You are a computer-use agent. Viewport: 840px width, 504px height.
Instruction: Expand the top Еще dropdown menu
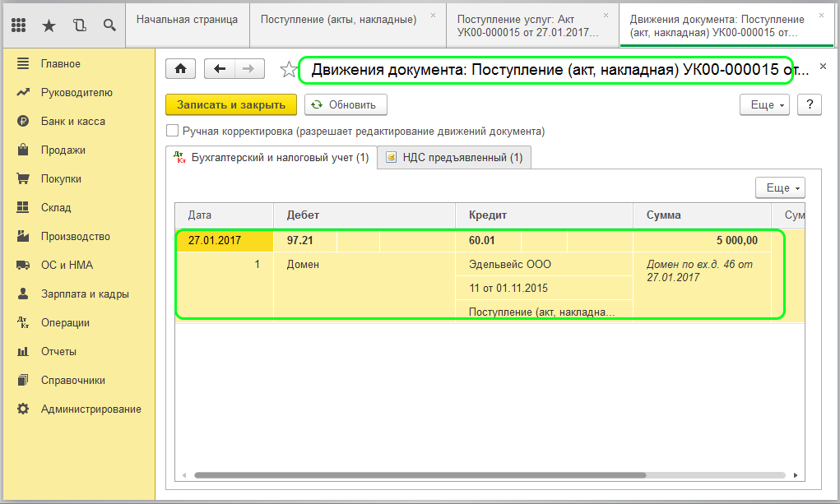(764, 104)
